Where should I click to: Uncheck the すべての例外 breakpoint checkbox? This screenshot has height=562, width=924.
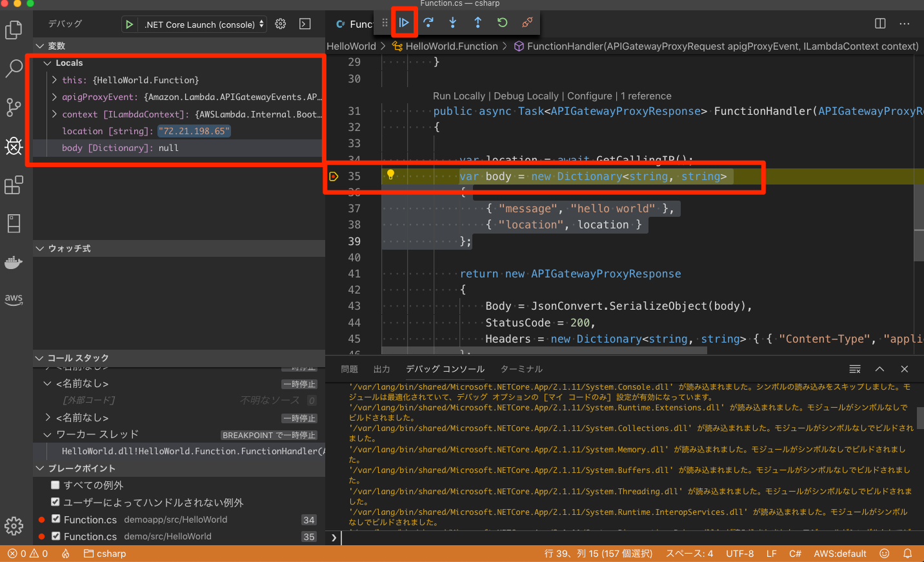(x=55, y=485)
